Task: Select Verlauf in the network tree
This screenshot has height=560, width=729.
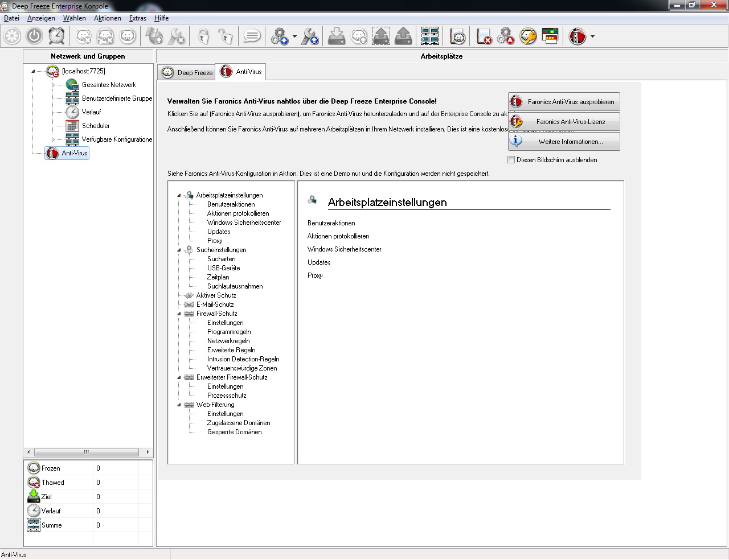Action: point(91,112)
